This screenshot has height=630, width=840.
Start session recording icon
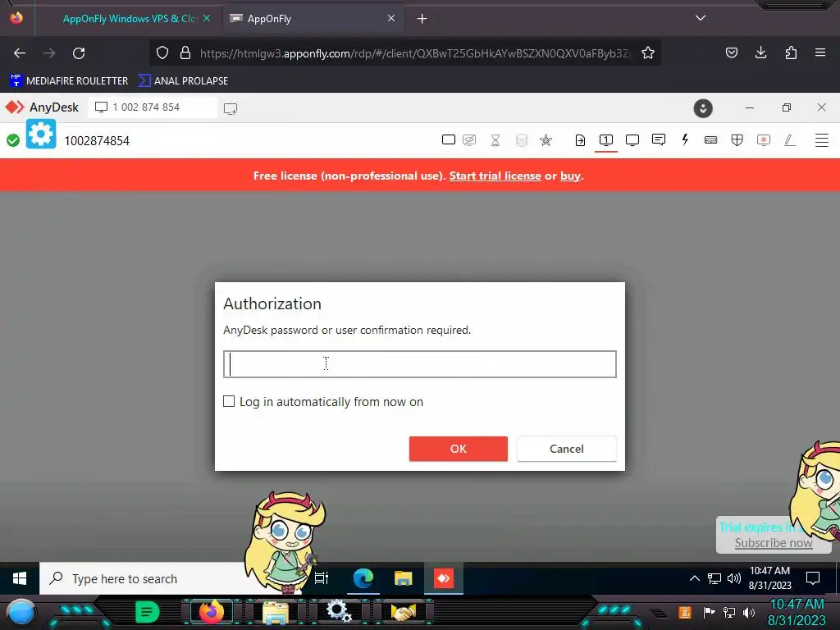point(764,140)
